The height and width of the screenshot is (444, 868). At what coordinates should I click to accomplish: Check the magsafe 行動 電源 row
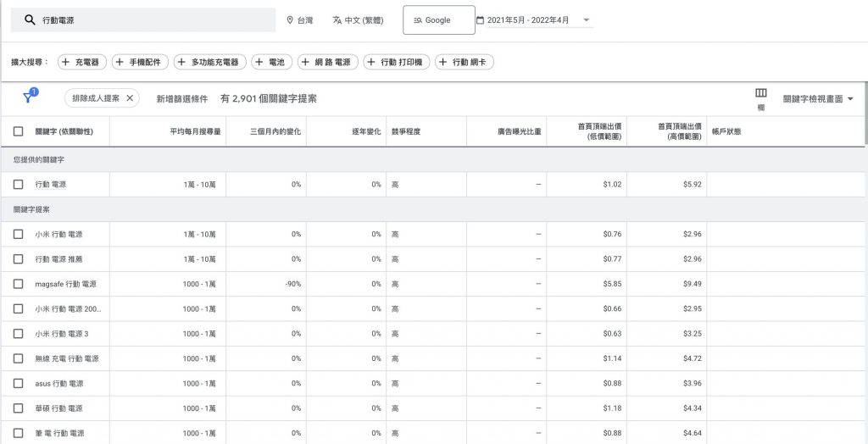click(19, 284)
